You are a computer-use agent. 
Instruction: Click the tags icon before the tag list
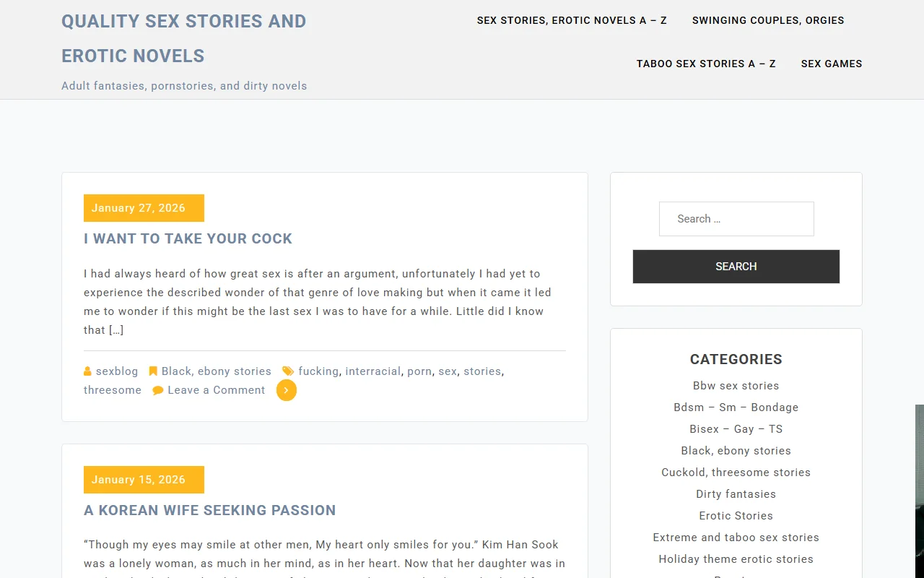288,370
